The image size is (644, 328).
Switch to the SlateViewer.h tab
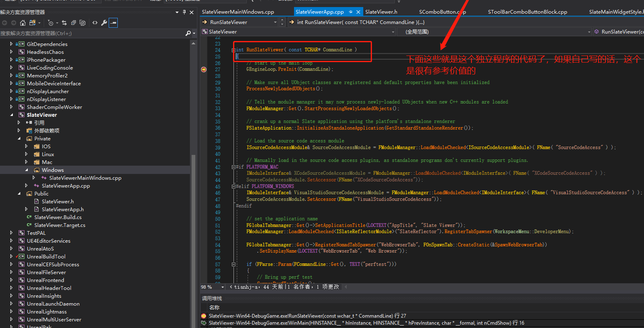point(381,12)
